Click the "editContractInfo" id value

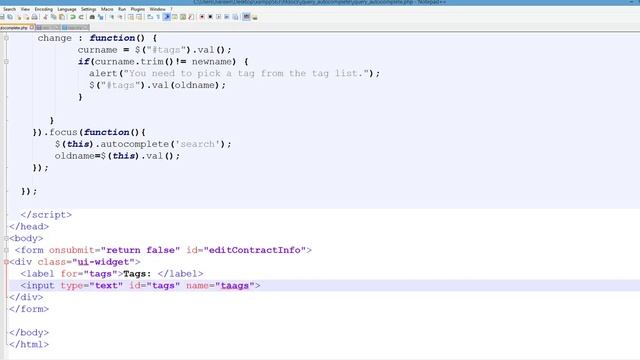coord(255,250)
